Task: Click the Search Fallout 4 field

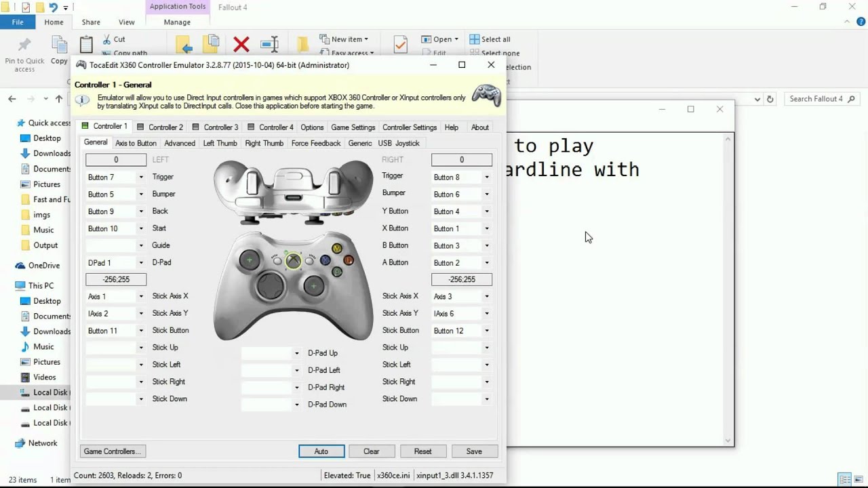Action: 823,99
